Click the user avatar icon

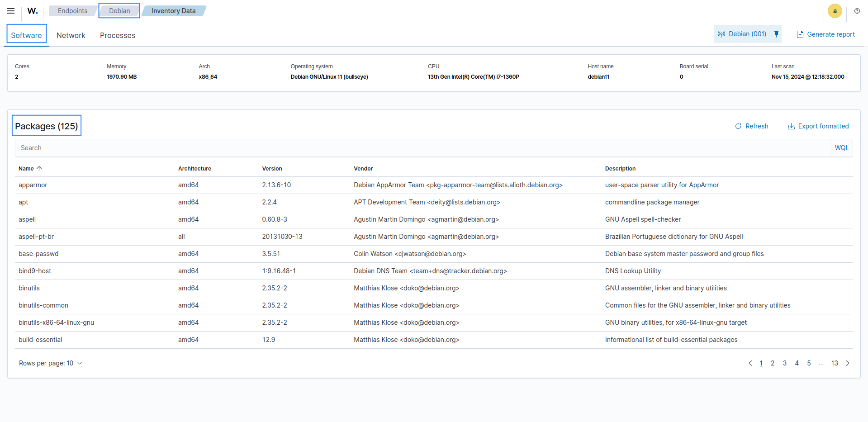tap(835, 11)
